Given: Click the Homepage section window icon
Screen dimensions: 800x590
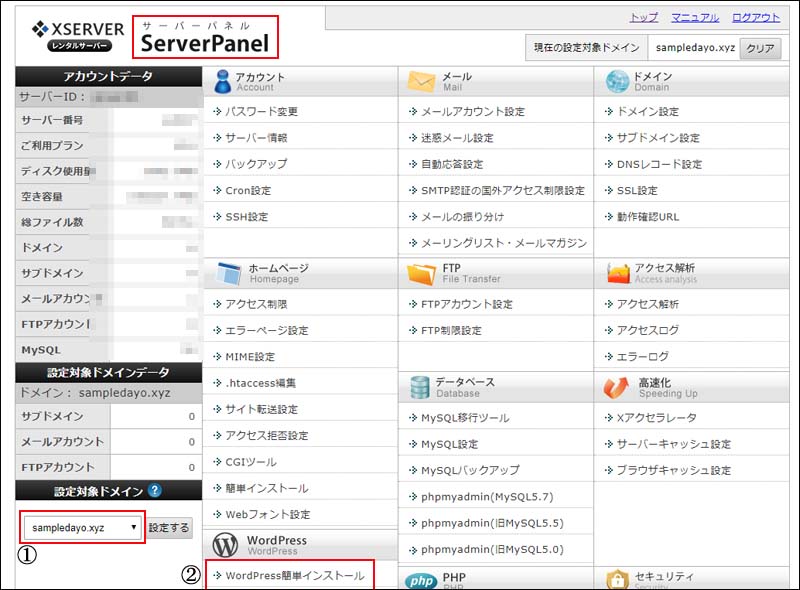Looking at the screenshot, I should (x=229, y=274).
